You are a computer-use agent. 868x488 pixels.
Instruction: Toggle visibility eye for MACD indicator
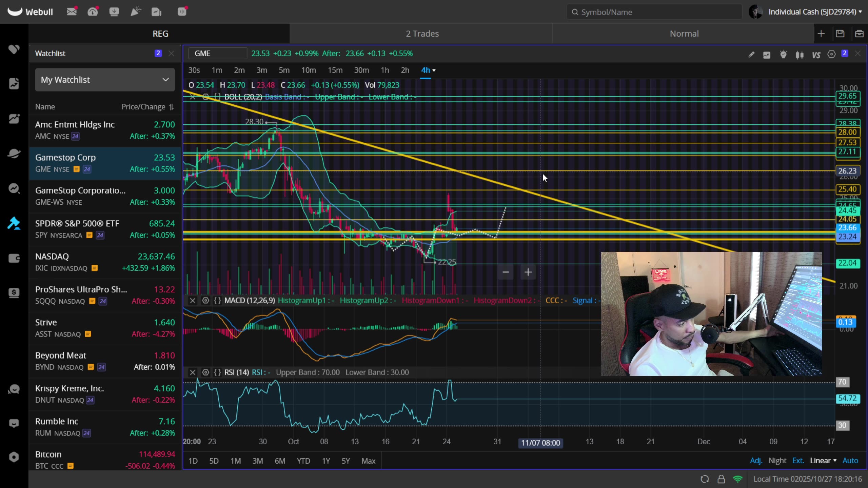(x=205, y=301)
